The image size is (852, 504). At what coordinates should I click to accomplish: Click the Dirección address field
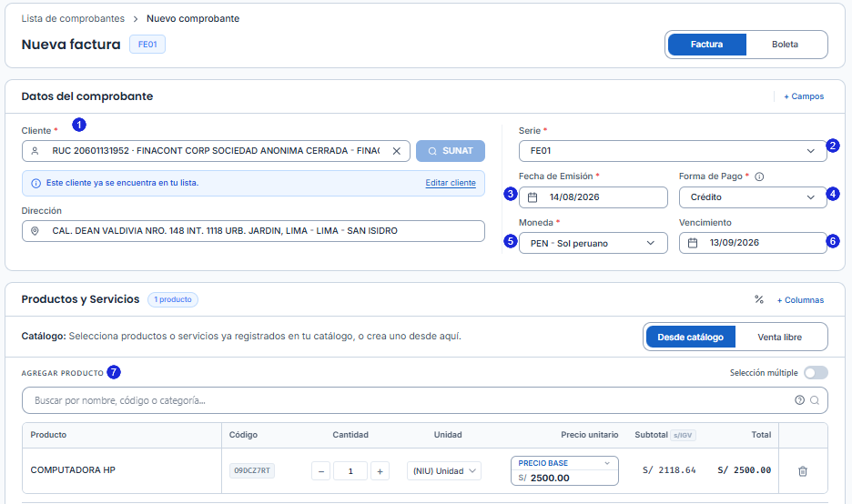253,231
